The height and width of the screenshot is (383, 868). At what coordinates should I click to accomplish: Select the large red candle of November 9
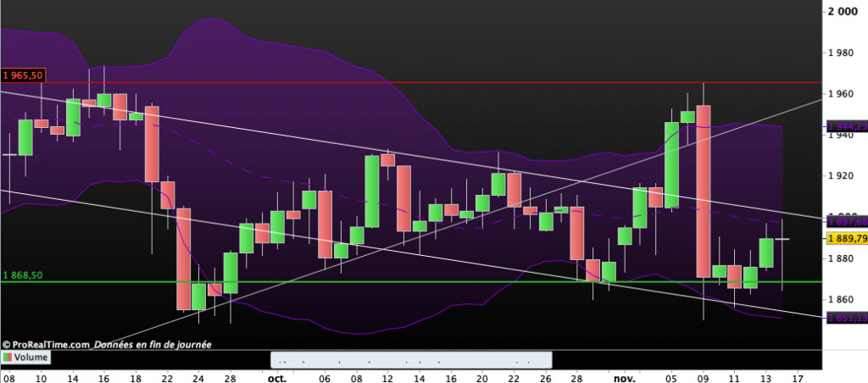703,191
